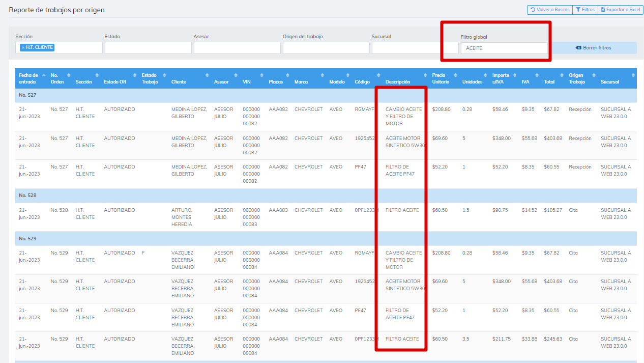The height and width of the screenshot is (363, 644).
Task: Sort by Modelo using its header arrows
Action: point(348,75)
